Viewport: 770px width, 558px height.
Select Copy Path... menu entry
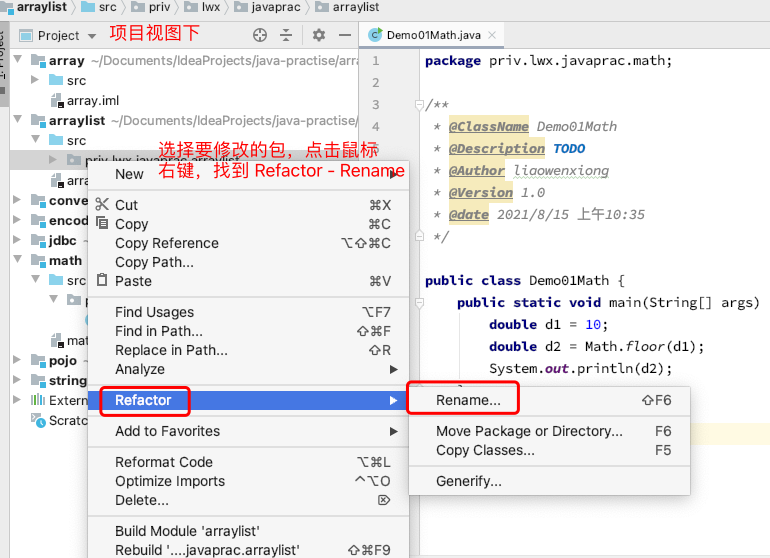pyautogui.click(x=248, y=262)
